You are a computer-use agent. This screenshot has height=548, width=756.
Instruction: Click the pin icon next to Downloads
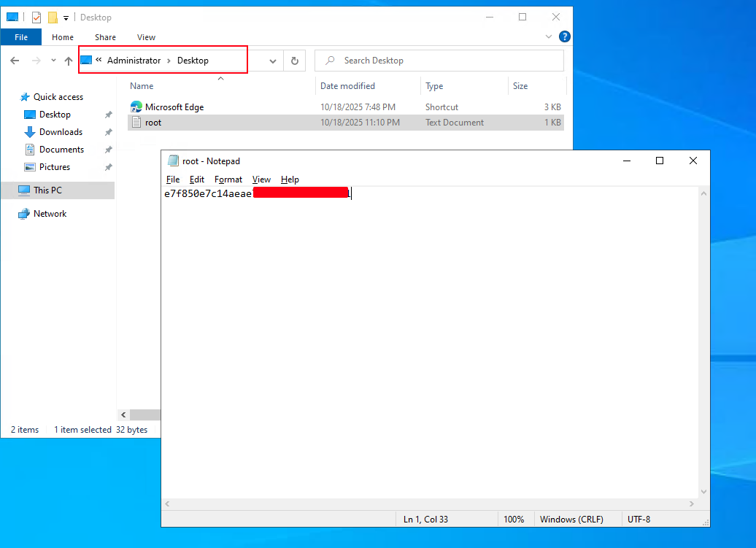[x=109, y=132]
